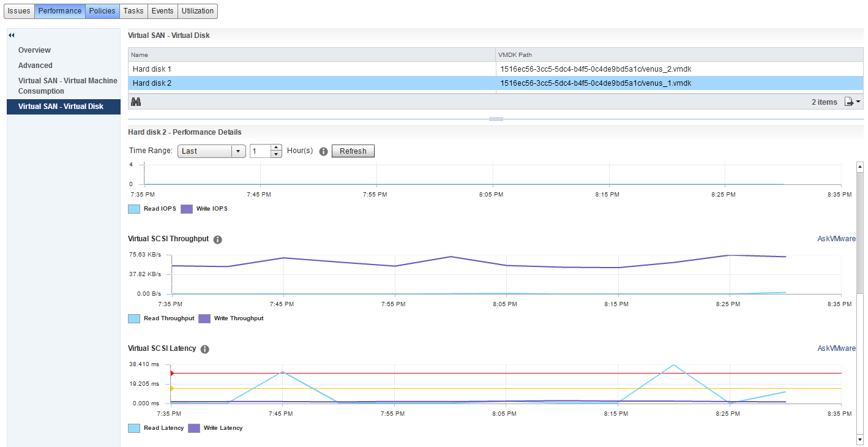
Task: Decrease the hours stepper value
Action: (277, 154)
